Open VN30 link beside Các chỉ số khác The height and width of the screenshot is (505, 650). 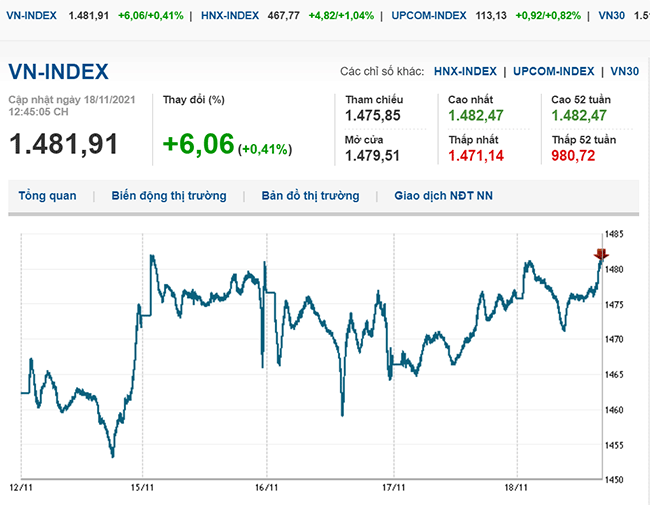pyautogui.click(x=624, y=72)
